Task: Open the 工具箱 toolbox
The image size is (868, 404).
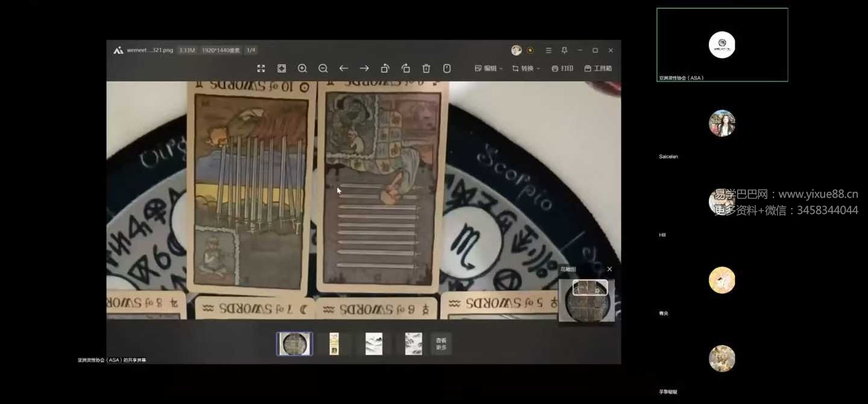Action: [598, 69]
